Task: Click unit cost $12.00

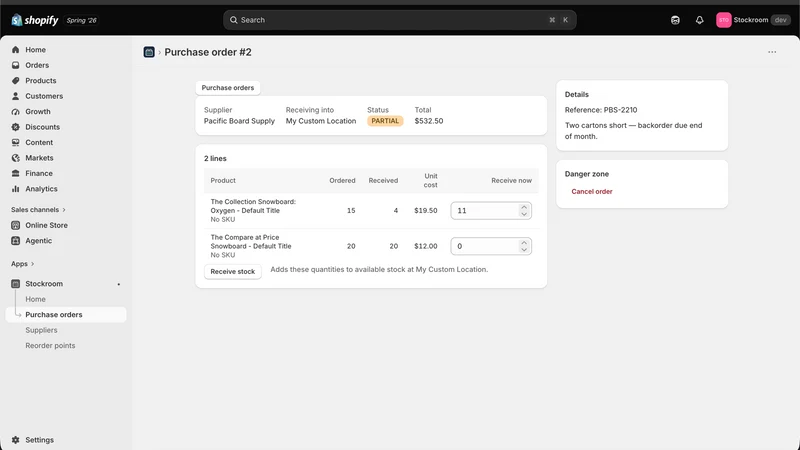Action: 426,246
